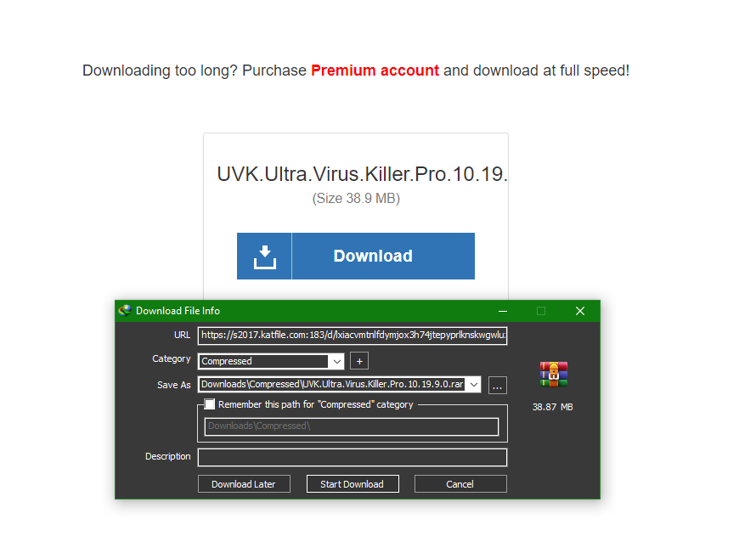Add new category with plus button
The height and width of the screenshot is (536, 756).
pos(359,361)
